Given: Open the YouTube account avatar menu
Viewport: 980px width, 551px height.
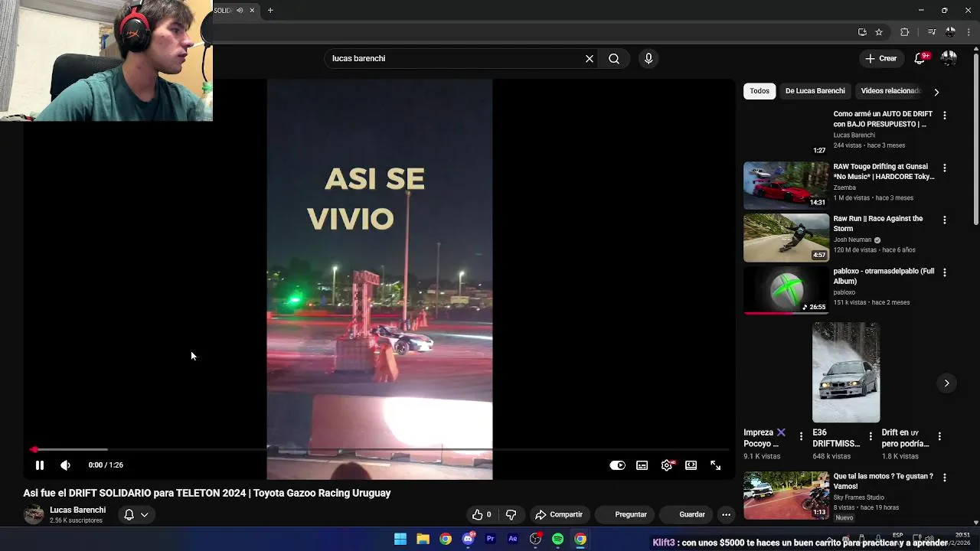Looking at the screenshot, I should click(949, 58).
